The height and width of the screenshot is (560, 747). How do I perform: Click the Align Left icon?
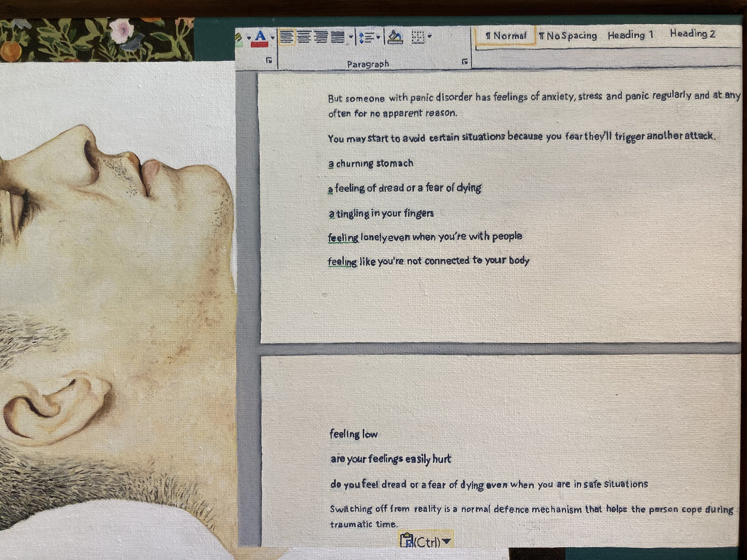tap(286, 37)
